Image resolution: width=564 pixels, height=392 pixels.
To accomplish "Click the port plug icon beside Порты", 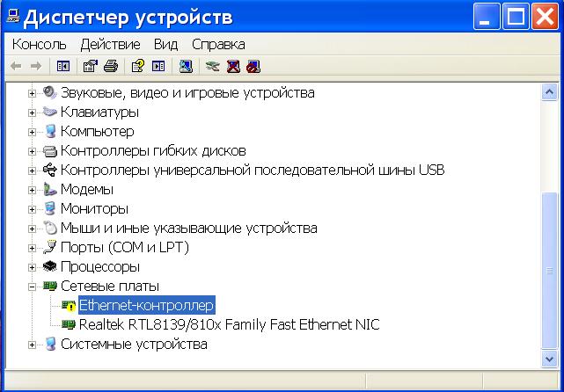I will [50, 247].
